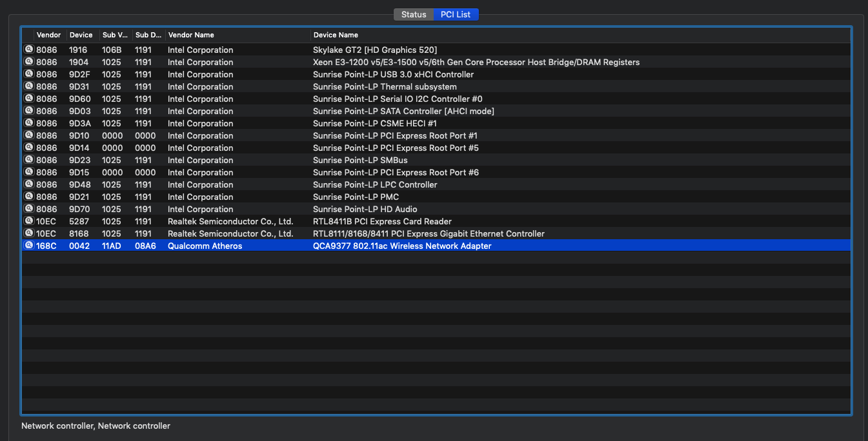Screen dimensions: 868x441
Task: Click the lookup icon next to Sunrise Point-LP SMBus
Action: coord(28,160)
